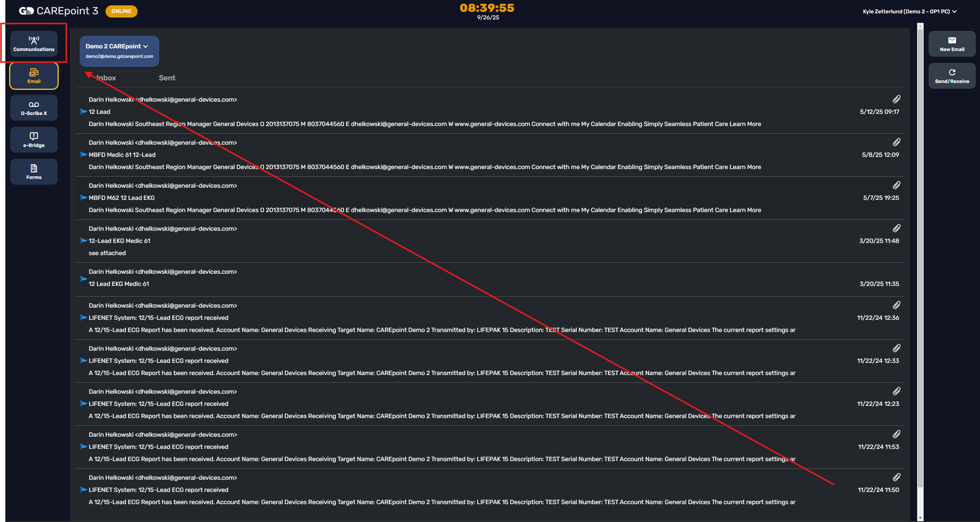Click attachment paperclip on 5/12/25 09:17 email

click(x=896, y=99)
